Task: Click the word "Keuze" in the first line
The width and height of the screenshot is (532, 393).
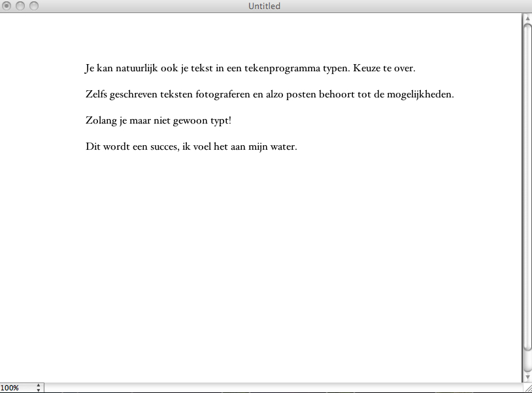Action: coord(367,68)
